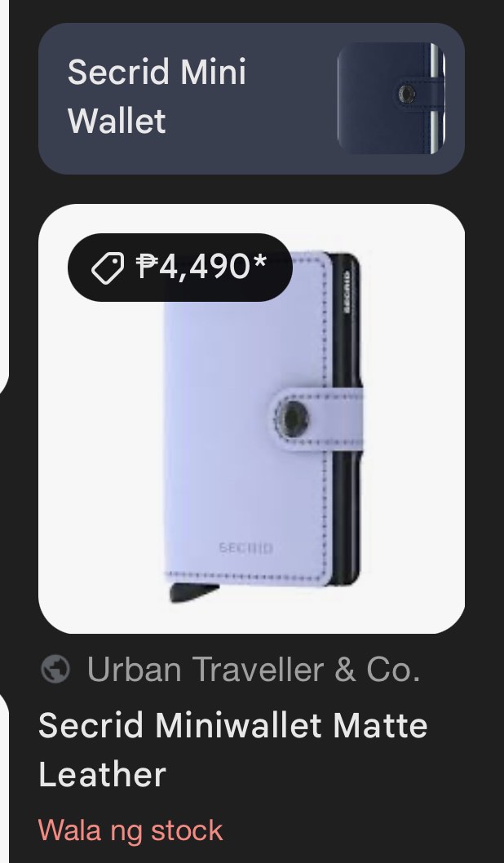Click the globe icon beside Urban Traveller
504x863 pixels.
[x=55, y=669]
